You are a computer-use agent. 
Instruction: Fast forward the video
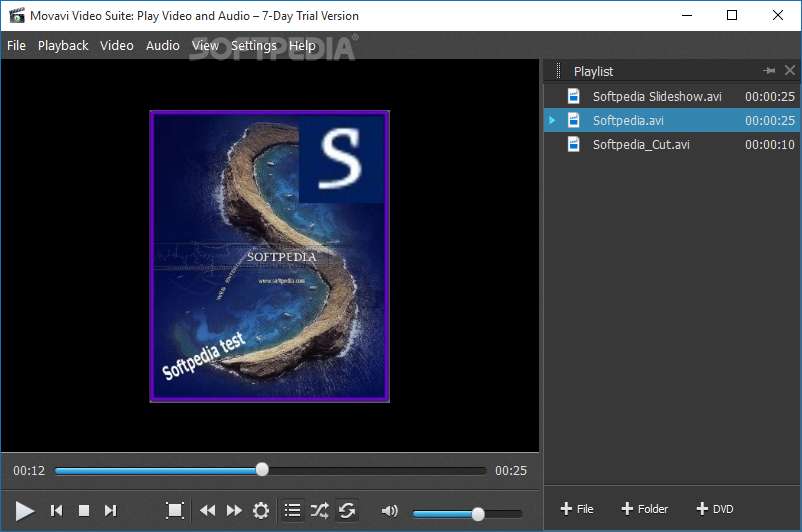coord(234,511)
